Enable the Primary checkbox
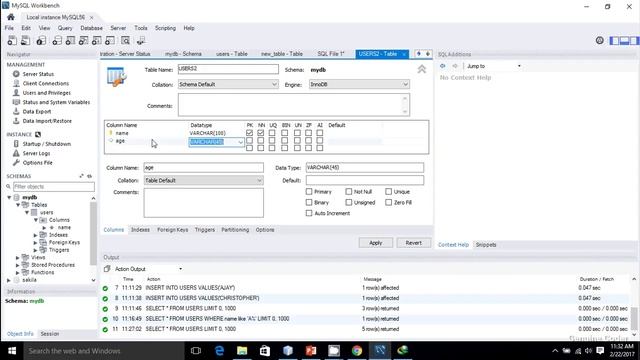This screenshot has width=640, height=360. (x=309, y=191)
